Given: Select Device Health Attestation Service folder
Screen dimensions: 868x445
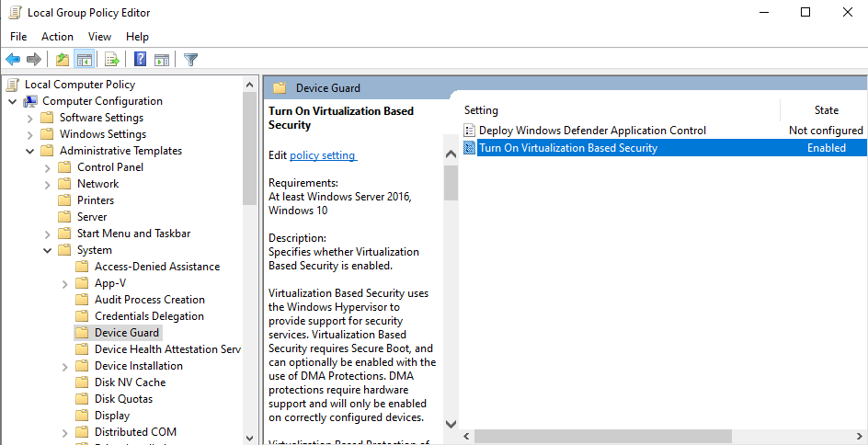Looking at the screenshot, I should pyautogui.click(x=167, y=349).
